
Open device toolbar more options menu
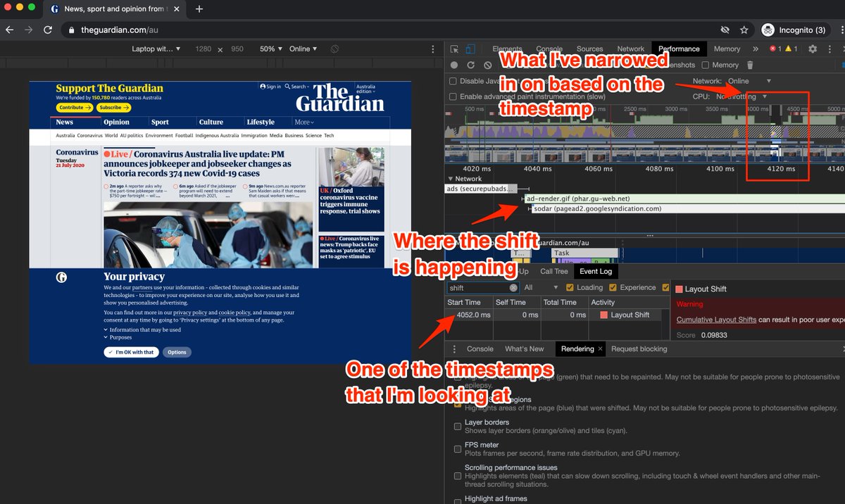433,49
